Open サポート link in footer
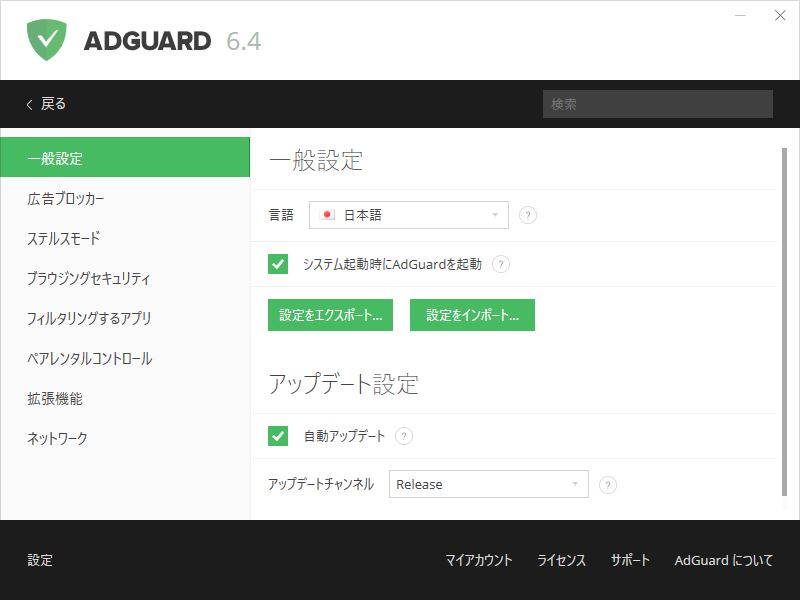The height and width of the screenshot is (600, 800). point(630,560)
